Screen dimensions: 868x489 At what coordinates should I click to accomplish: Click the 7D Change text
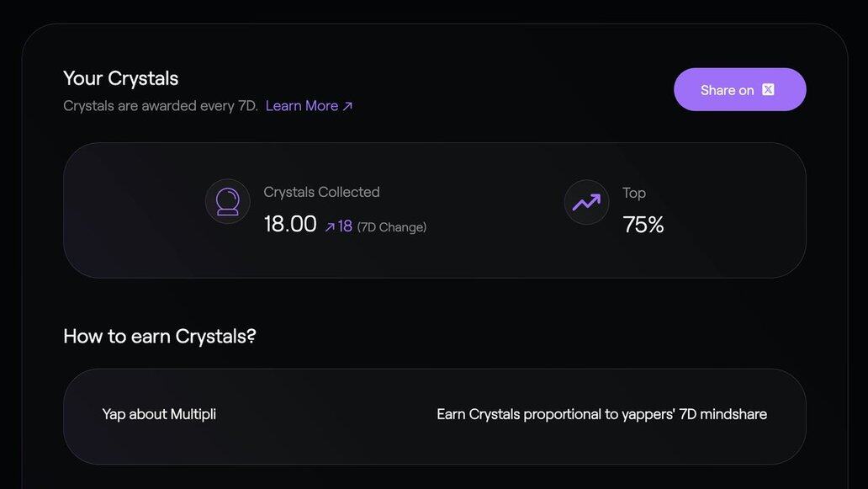[x=392, y=227]
